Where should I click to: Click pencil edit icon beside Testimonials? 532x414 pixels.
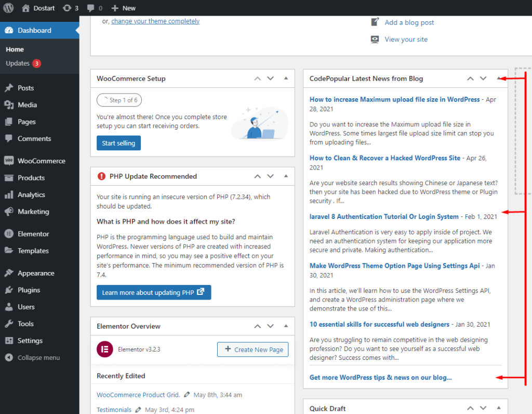click(x=138, y=410)
